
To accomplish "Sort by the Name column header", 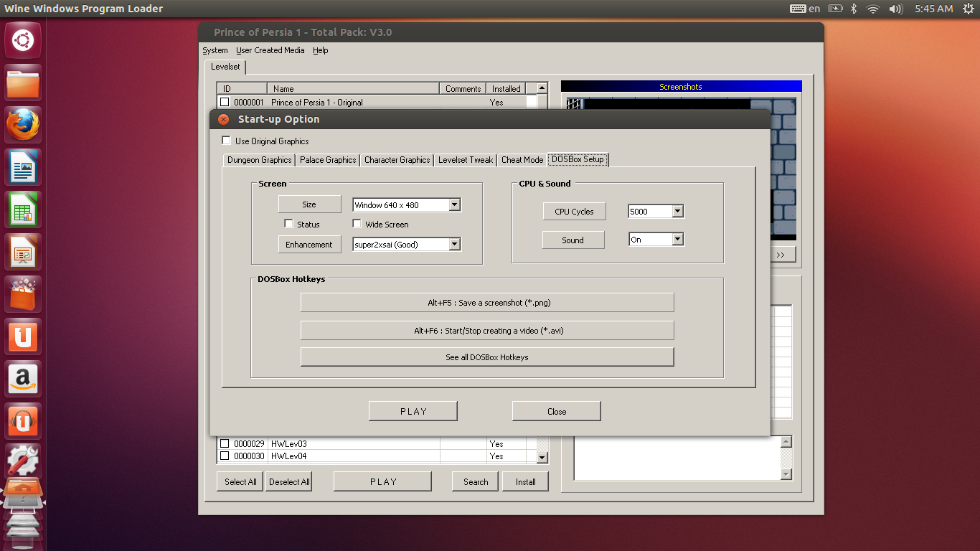I will 354,88.
